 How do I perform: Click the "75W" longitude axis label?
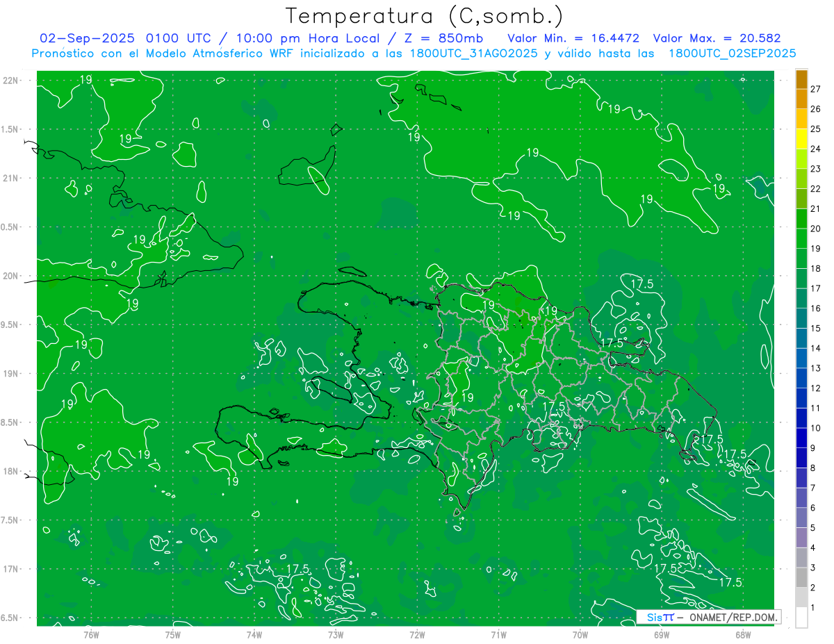173,635
